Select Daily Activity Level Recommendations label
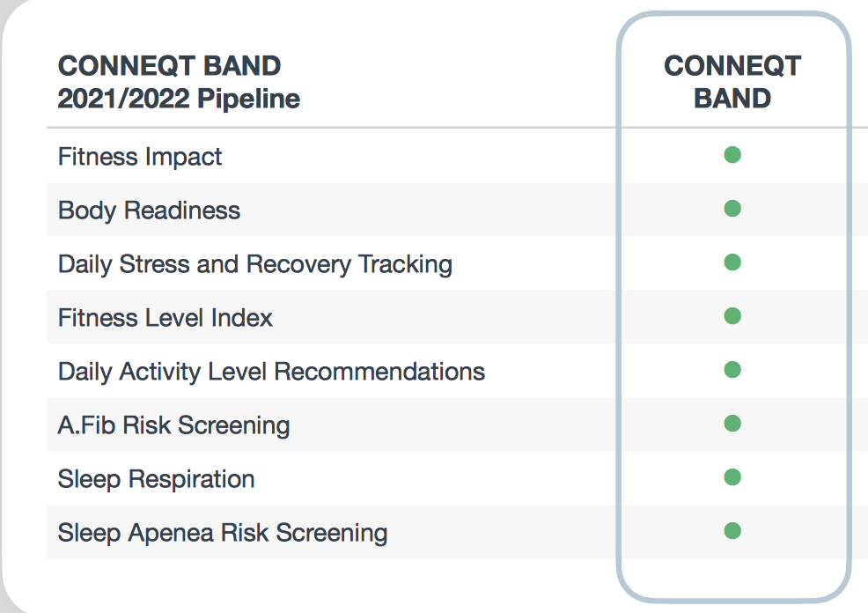Viewport: 868px width, 613px height. 271,372
